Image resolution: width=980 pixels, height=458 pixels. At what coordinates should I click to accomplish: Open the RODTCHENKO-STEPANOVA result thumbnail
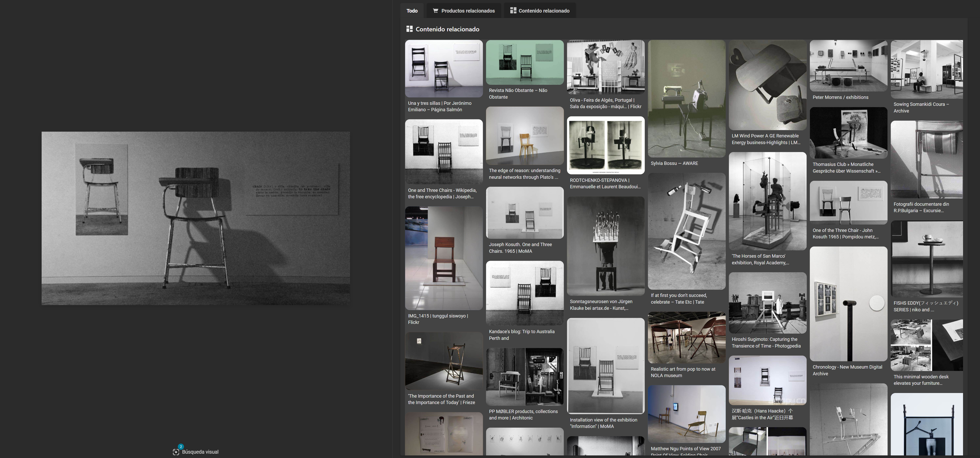(605, 145)
